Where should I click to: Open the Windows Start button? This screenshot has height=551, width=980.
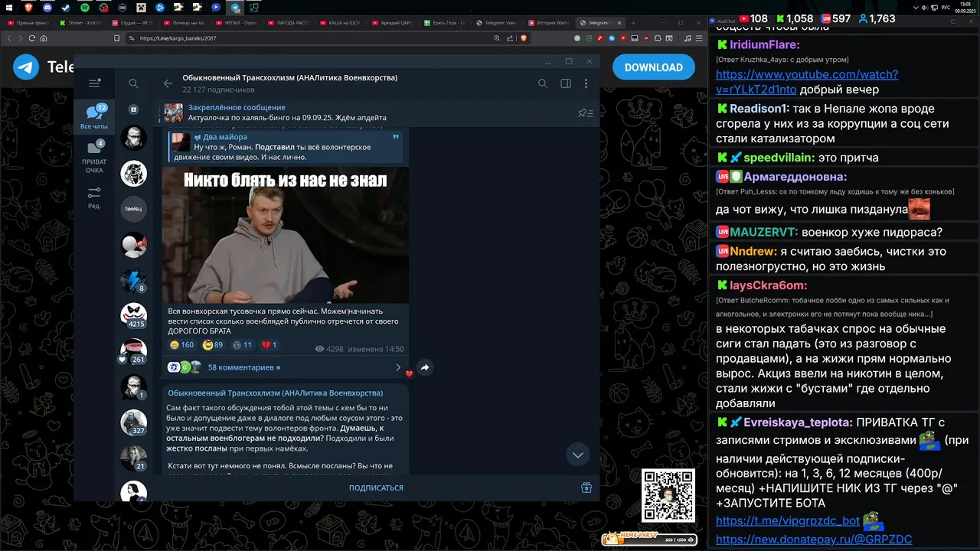(x=10, y=8)
